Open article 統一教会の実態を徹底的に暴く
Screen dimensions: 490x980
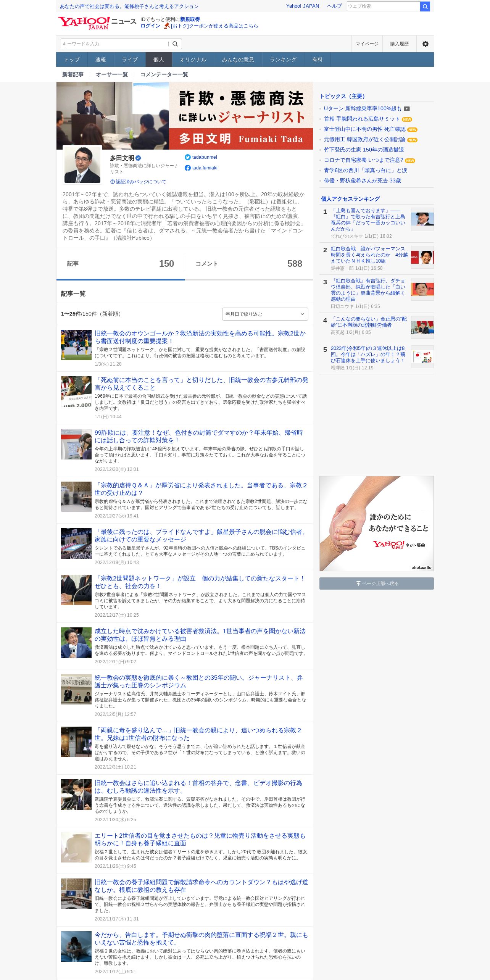(x=199, y=682)
